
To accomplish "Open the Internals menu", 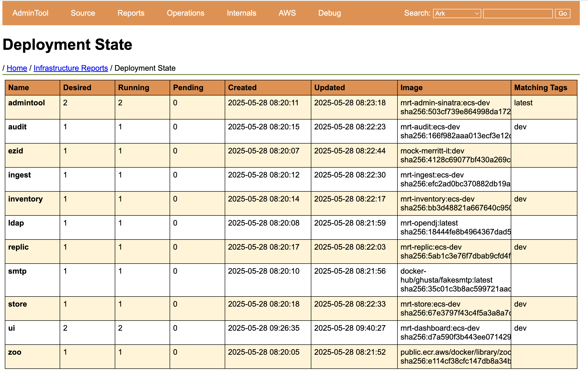I will pos(241,13).
